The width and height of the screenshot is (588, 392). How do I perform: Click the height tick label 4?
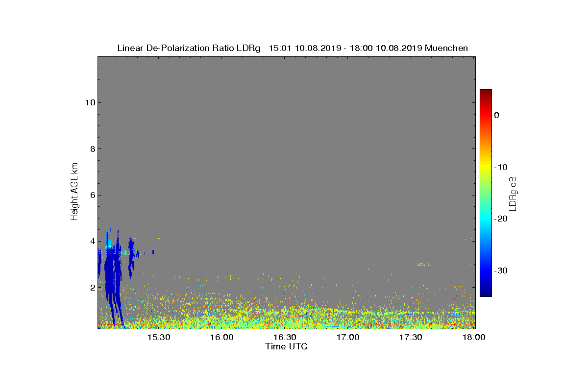[92, 242]
